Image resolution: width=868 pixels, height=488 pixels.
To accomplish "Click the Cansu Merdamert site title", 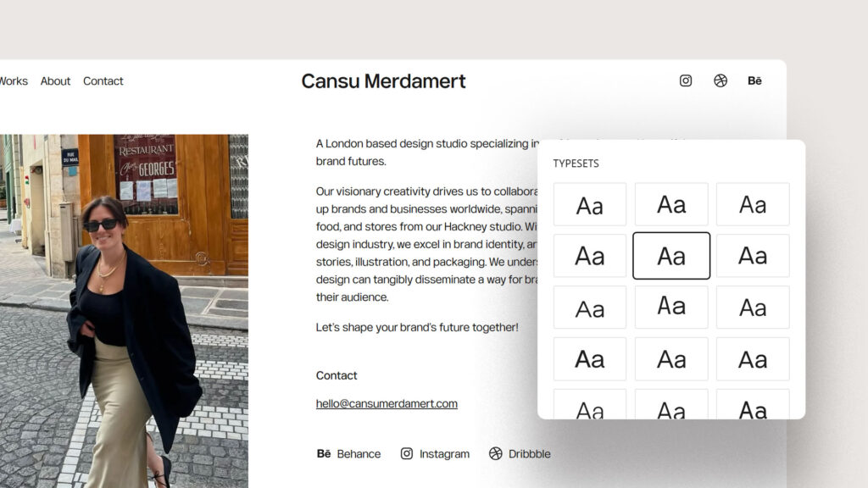I will (x=383, y=81).
